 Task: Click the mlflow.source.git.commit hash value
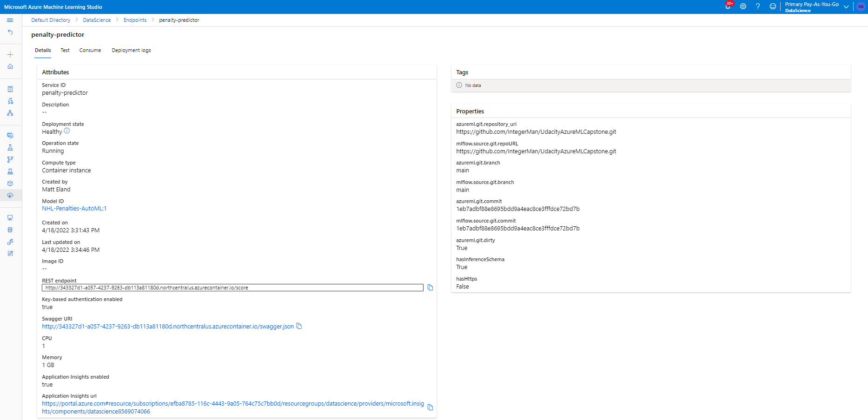pyautogui.click(x=518, y=229)
